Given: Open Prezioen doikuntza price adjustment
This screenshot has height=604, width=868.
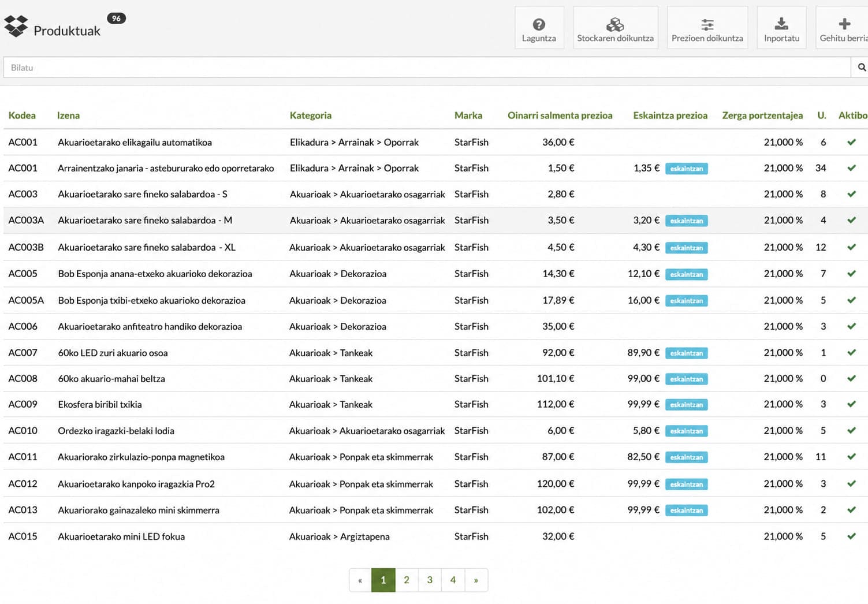Looking at the screenshot, I should (x=707, y=27).
